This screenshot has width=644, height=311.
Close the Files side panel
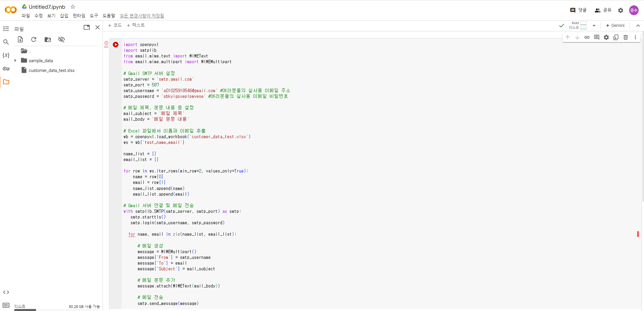98,28
